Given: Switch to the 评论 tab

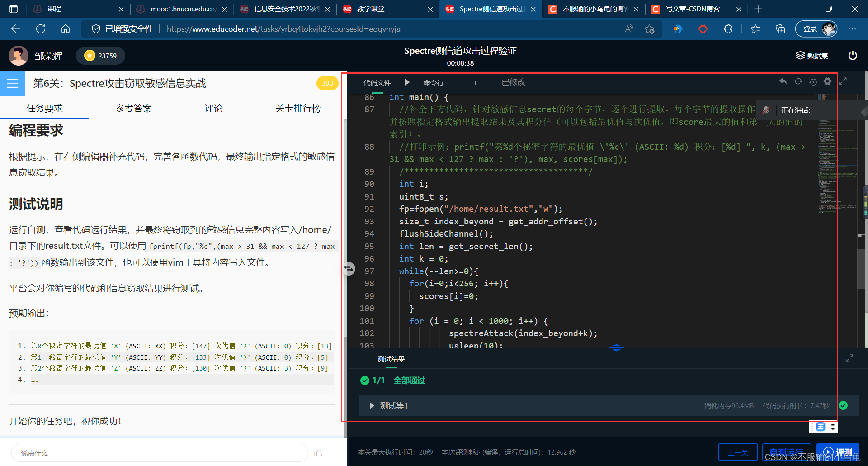Looking at the screenshot, I should coord(213,109).
